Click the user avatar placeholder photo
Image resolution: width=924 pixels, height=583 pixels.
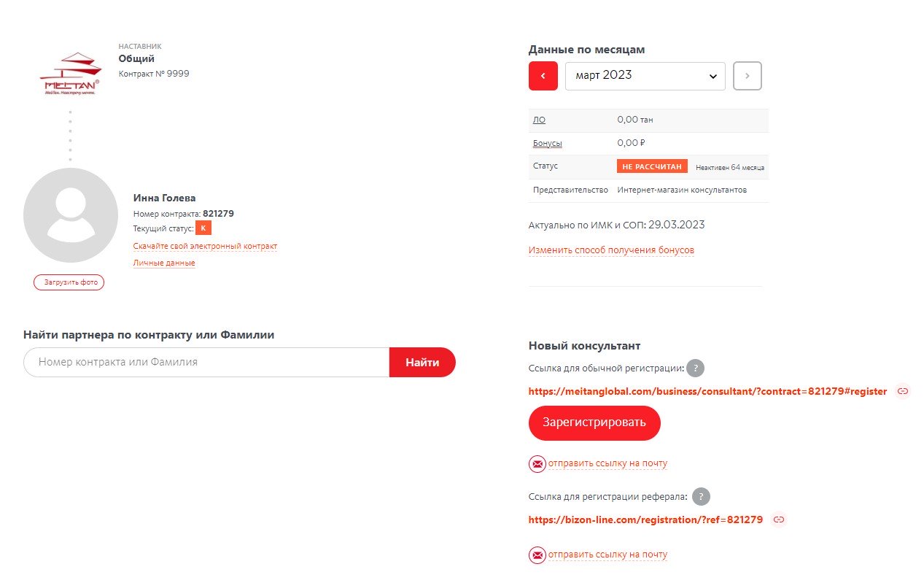point(71,215)
